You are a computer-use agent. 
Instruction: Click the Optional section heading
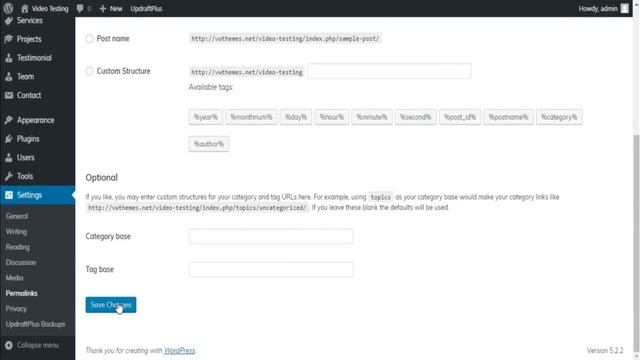tap(102, 178)
